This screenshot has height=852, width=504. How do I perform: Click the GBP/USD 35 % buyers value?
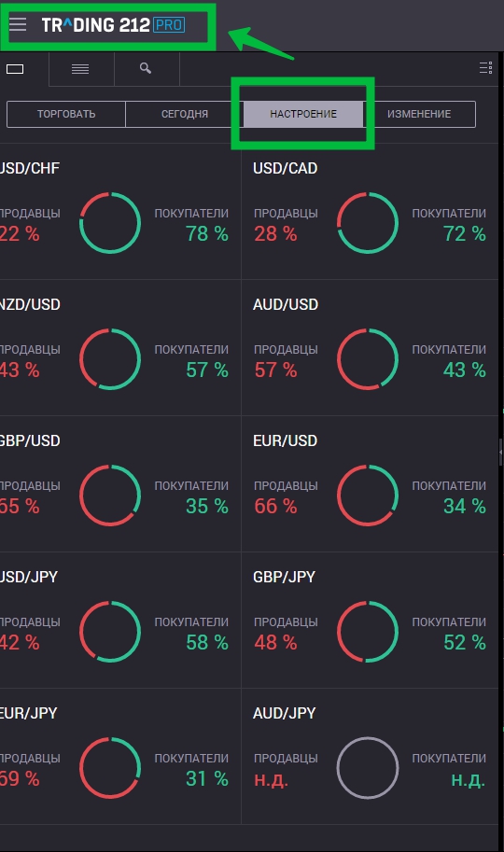point(207,507)
